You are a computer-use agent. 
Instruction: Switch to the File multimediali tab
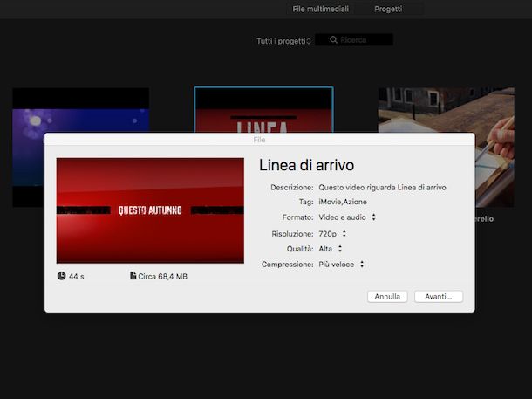[x=320, y=9]
